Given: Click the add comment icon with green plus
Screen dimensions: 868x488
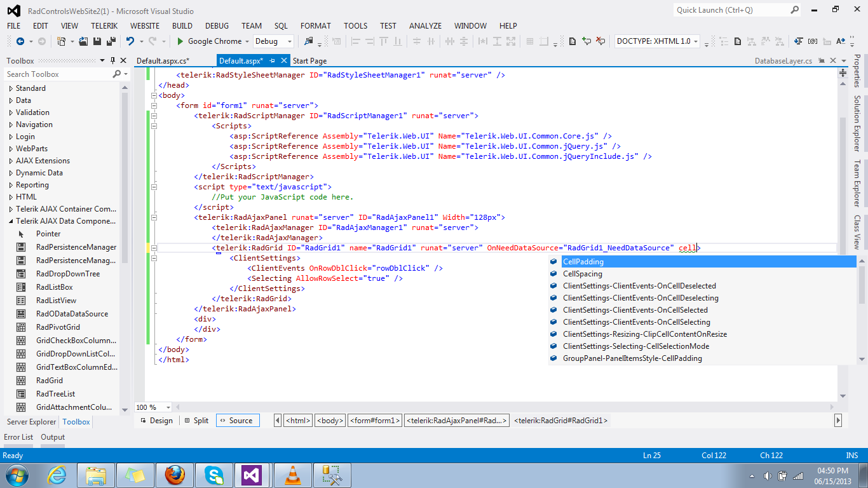Looking at the screenshot, I should pos(587,41).
